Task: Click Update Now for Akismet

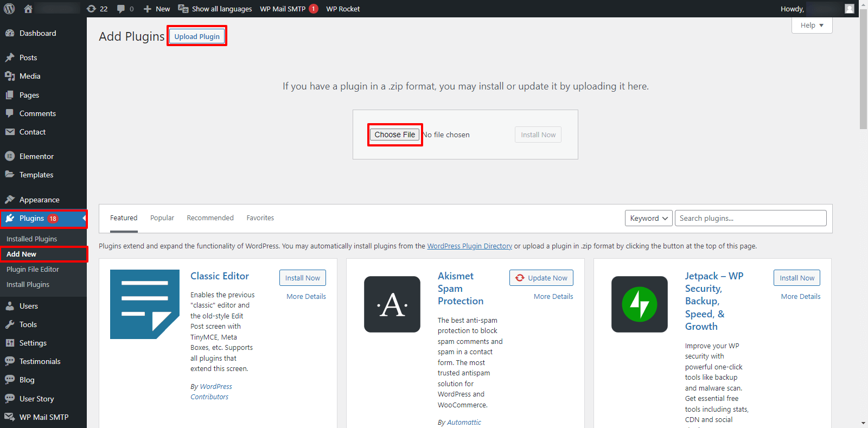Action: (x=541, y=278)
